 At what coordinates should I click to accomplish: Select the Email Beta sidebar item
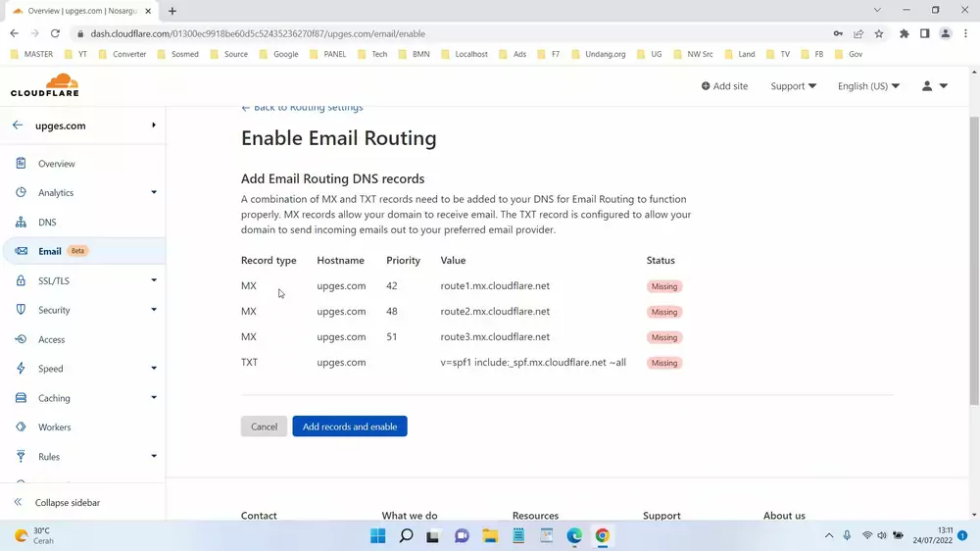coord(83,251)
